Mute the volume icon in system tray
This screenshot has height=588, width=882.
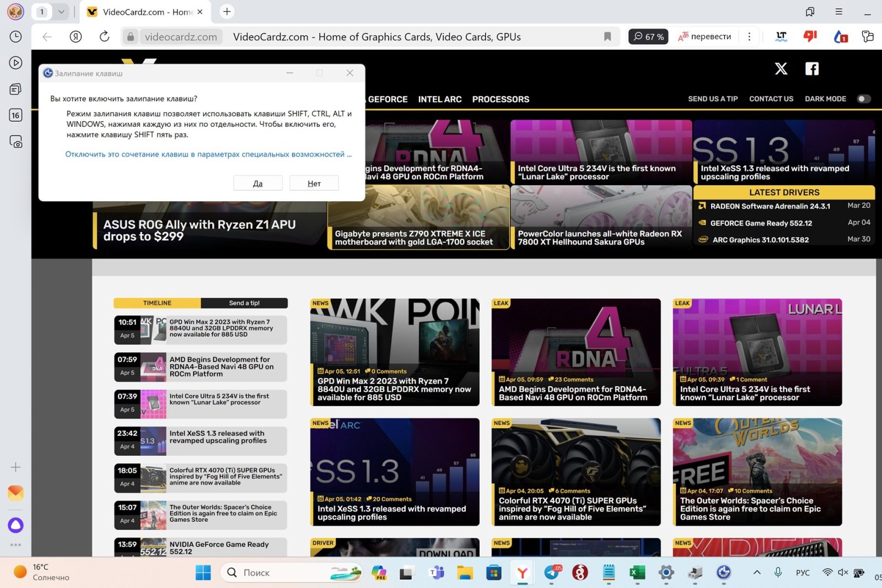pos(843,573)
